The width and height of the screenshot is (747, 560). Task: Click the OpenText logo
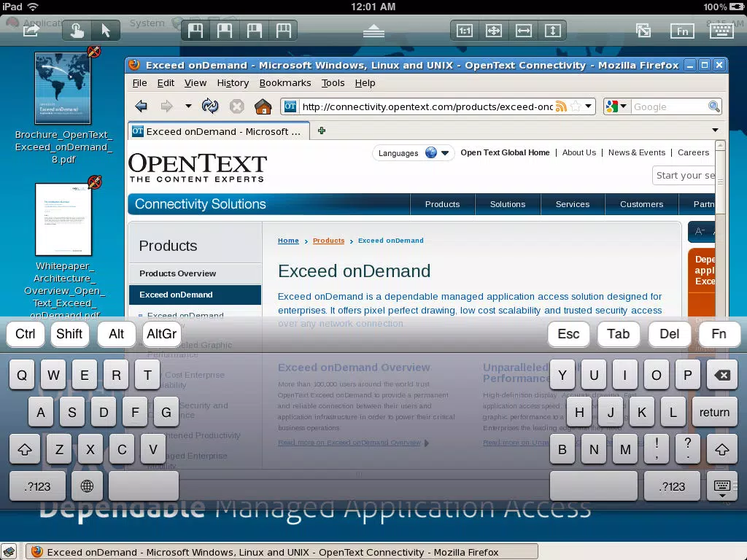(x=197, y=168)
